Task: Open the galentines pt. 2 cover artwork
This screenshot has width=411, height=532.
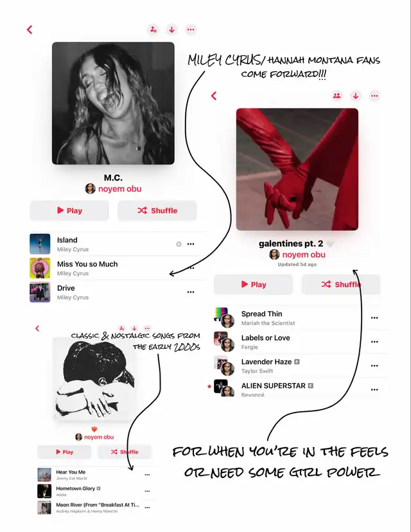Action: [x=297, y=170]
